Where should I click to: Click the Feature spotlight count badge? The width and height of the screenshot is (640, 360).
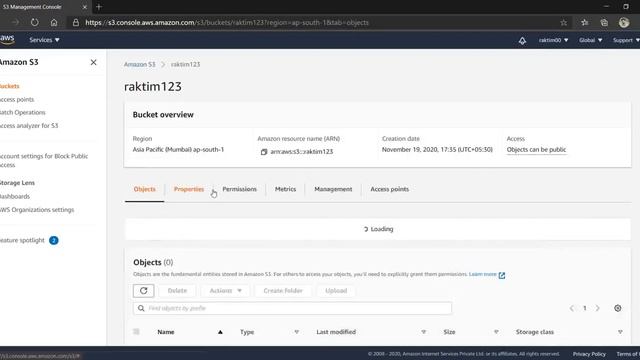pyautogui.click(x=53, y=240)
